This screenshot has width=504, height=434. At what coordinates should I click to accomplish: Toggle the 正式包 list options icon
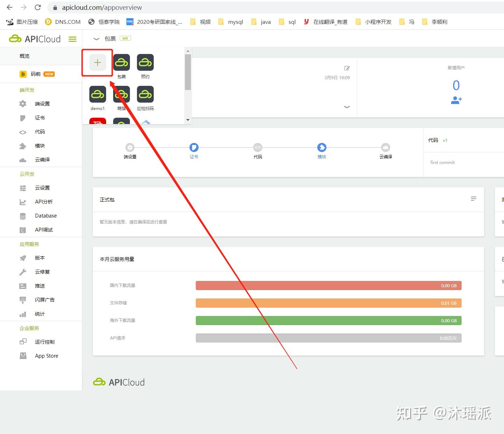point(473,199)
